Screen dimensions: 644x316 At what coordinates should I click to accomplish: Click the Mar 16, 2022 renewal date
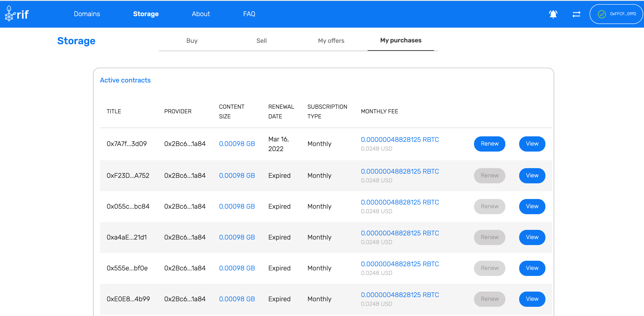tap(278, 144)
